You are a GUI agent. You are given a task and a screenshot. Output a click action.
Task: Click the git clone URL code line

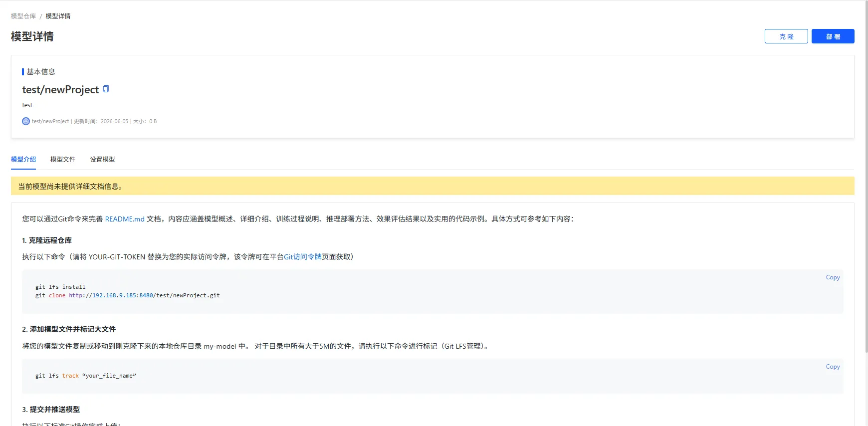click(127, 295)
